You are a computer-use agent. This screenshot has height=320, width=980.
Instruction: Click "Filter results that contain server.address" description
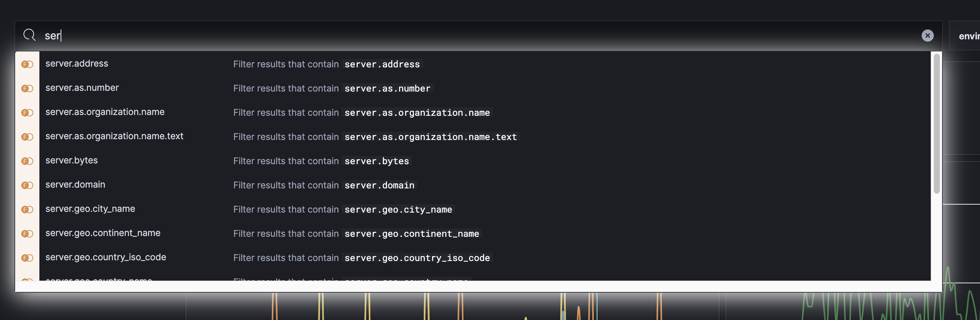click(328, 64)
